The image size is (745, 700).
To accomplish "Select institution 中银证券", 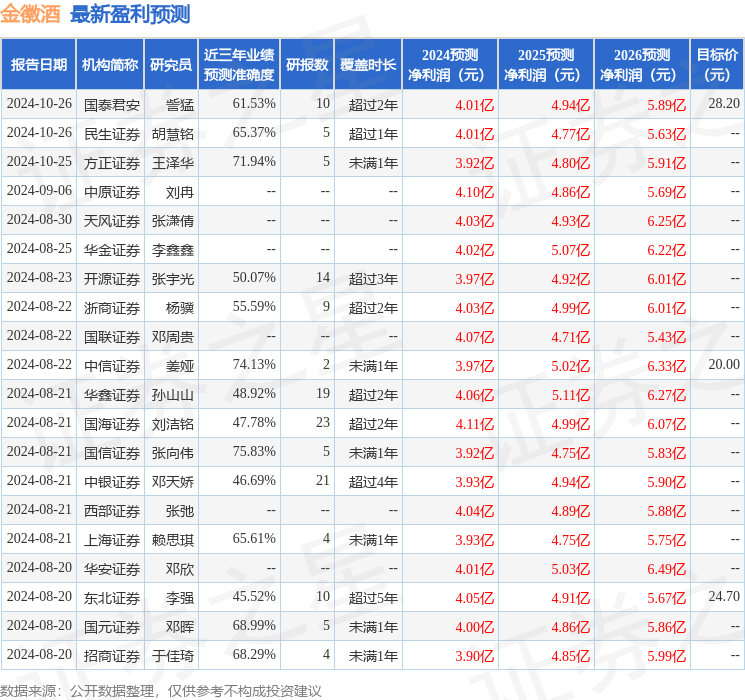I will point(112,482).
